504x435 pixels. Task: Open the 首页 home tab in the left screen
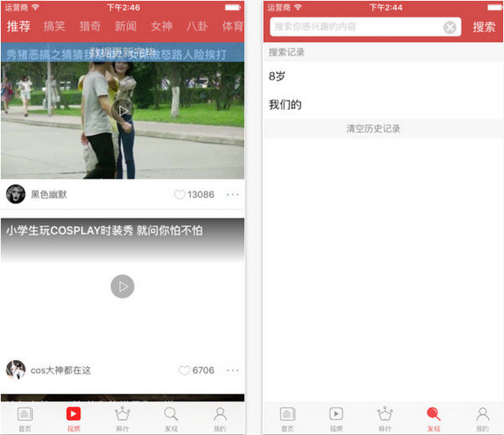click(x=24, y=418)
